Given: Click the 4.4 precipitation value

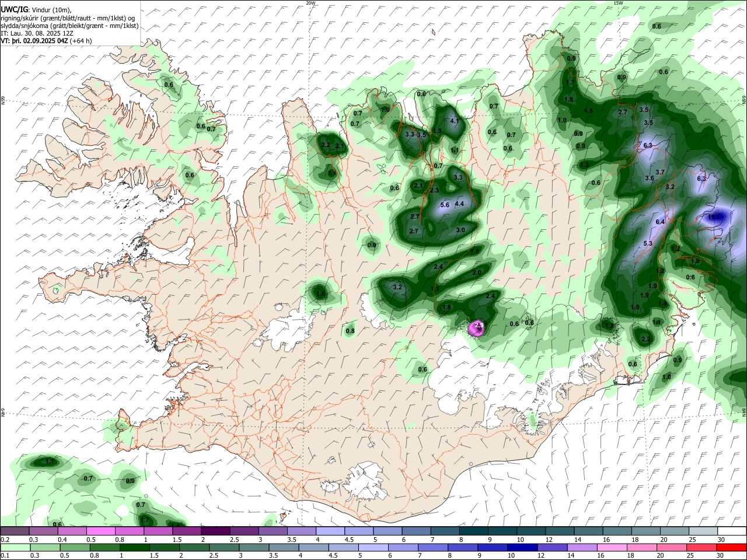Looking at the screenshot, I should click(x=459, y=204).
